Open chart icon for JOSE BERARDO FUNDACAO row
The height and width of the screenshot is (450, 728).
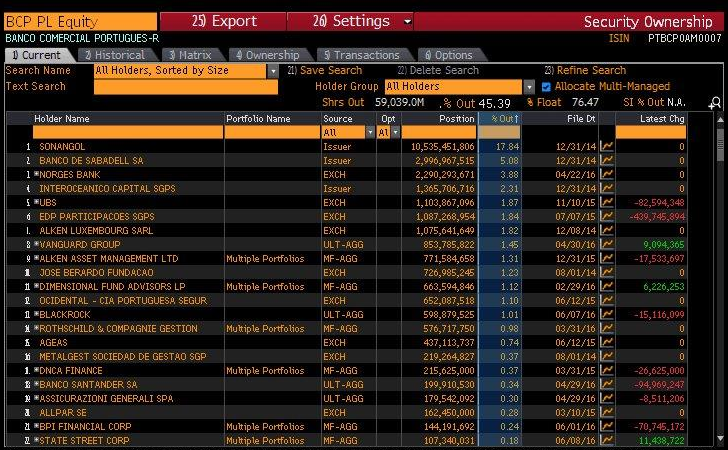click(x=606, y=272)
